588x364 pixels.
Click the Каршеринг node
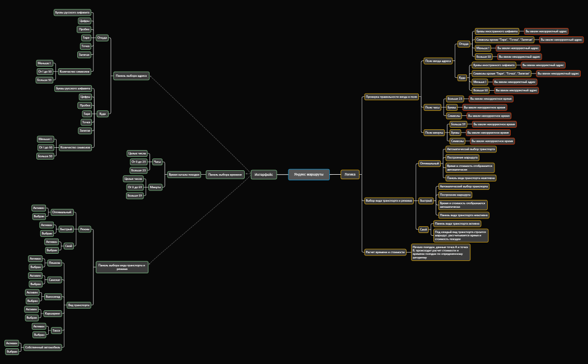pos(53,314)
